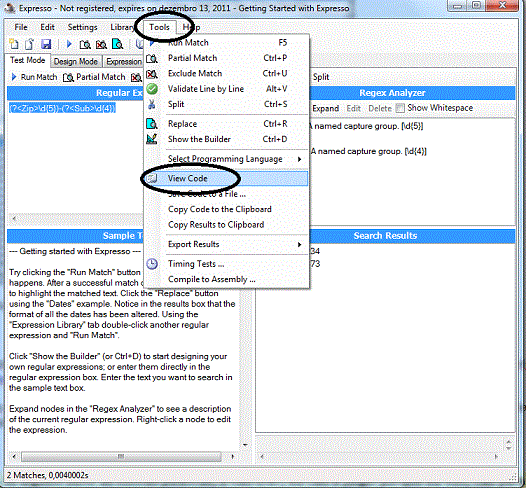526x488 pixels.
Task: Open the Settings menu
Action: [x=83, y=27]
